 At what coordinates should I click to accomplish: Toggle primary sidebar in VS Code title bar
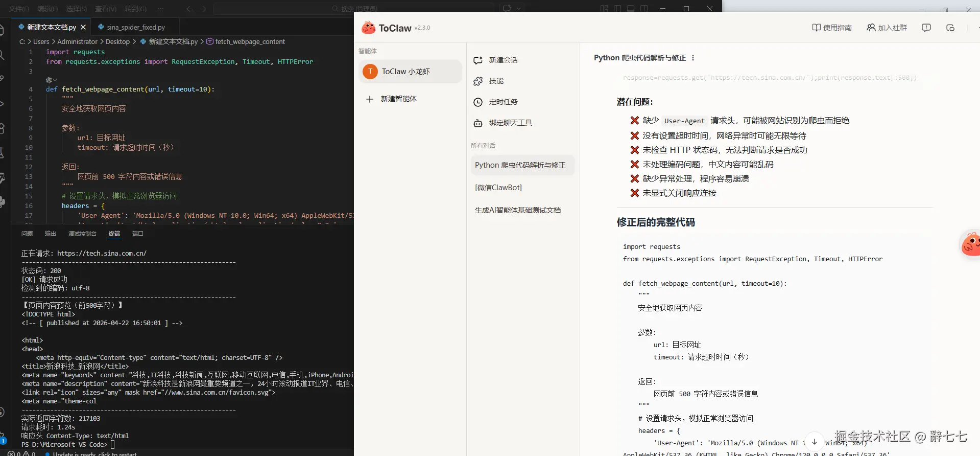pos(617,9)
